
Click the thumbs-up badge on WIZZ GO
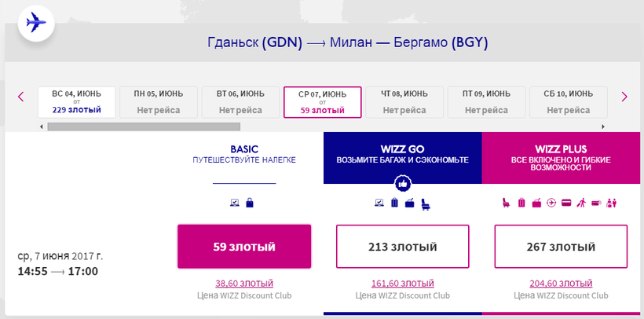click(402, 183)
